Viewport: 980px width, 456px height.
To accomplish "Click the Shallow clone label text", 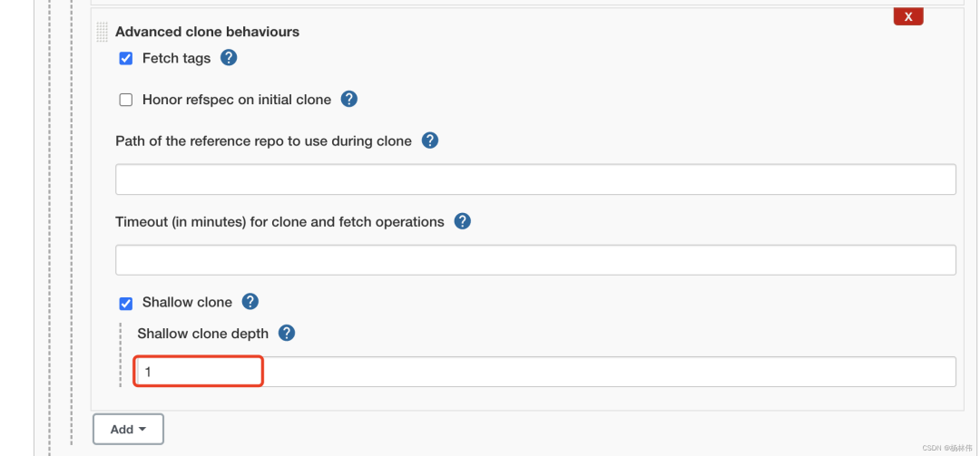I will coord(187,302).
